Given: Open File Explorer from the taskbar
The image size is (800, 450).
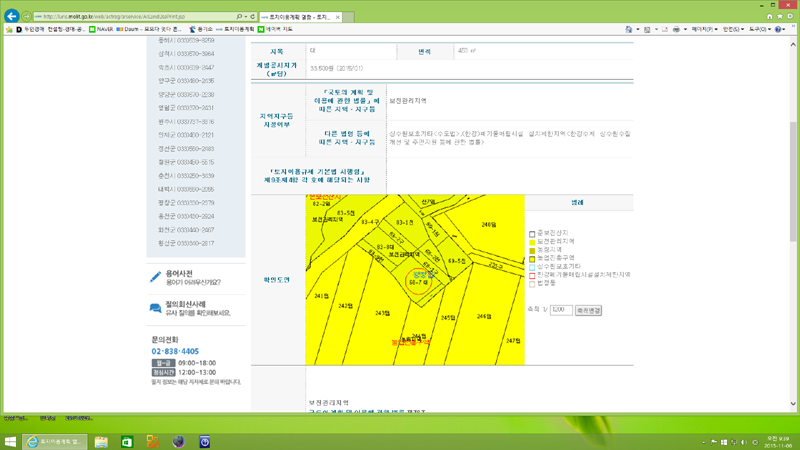Looking at the screenshot, I should coord(101,442).
